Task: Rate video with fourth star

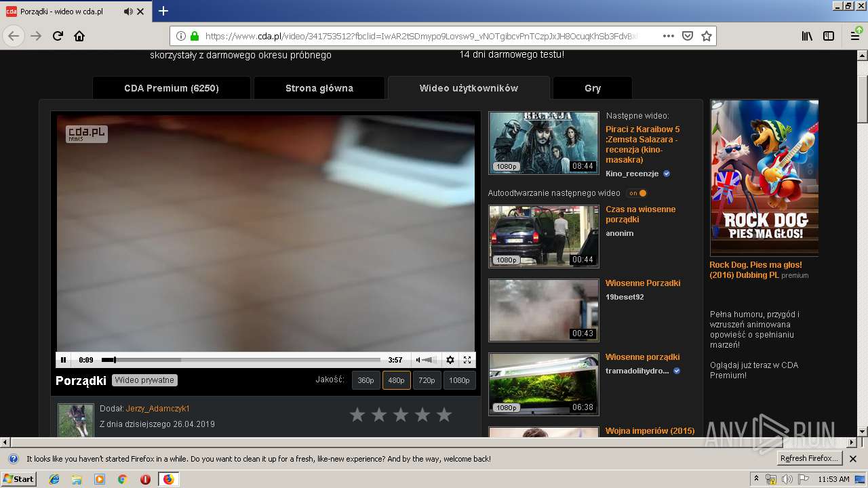Action: (422, 415)
